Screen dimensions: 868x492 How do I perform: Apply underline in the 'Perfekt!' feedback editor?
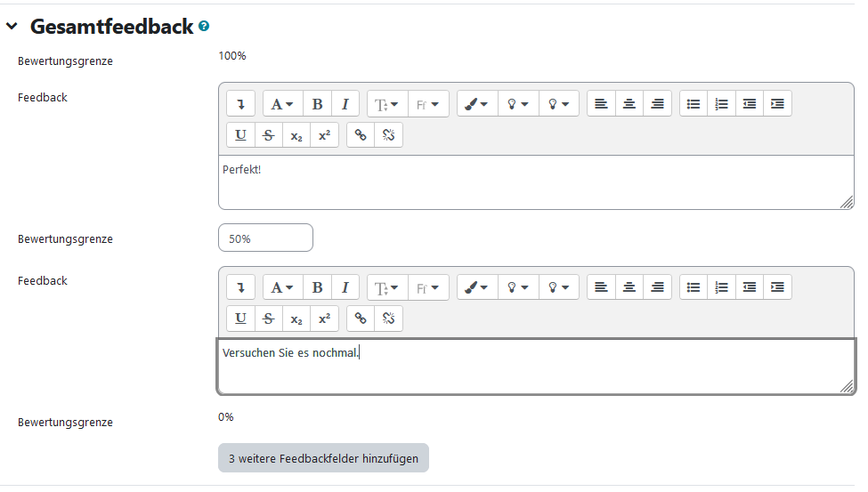pos(241,135)
